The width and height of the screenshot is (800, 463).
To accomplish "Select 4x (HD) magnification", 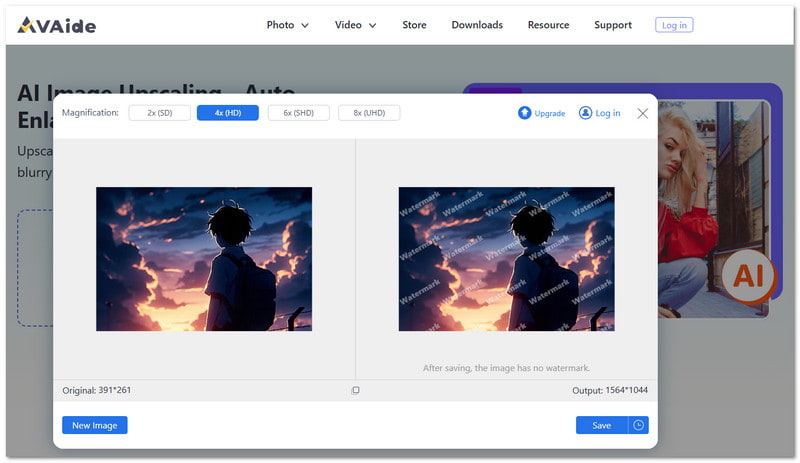I will point(228,113).
